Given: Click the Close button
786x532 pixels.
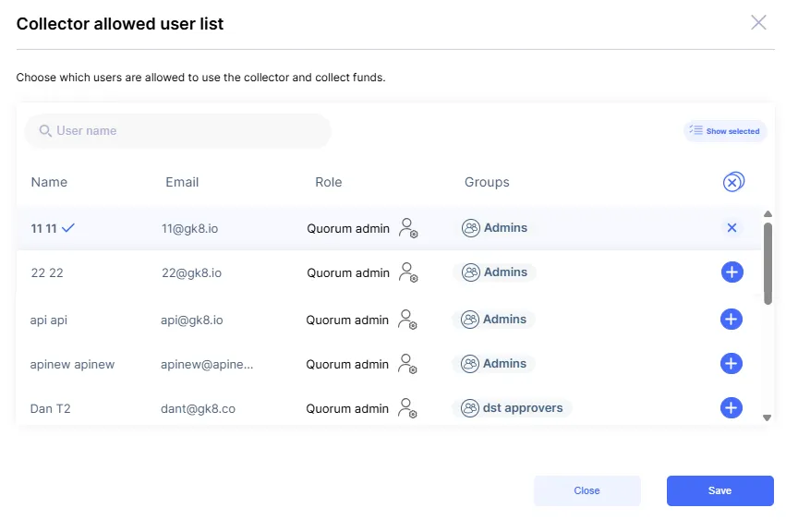Looking at the screenshot, I should pos(587,490).
